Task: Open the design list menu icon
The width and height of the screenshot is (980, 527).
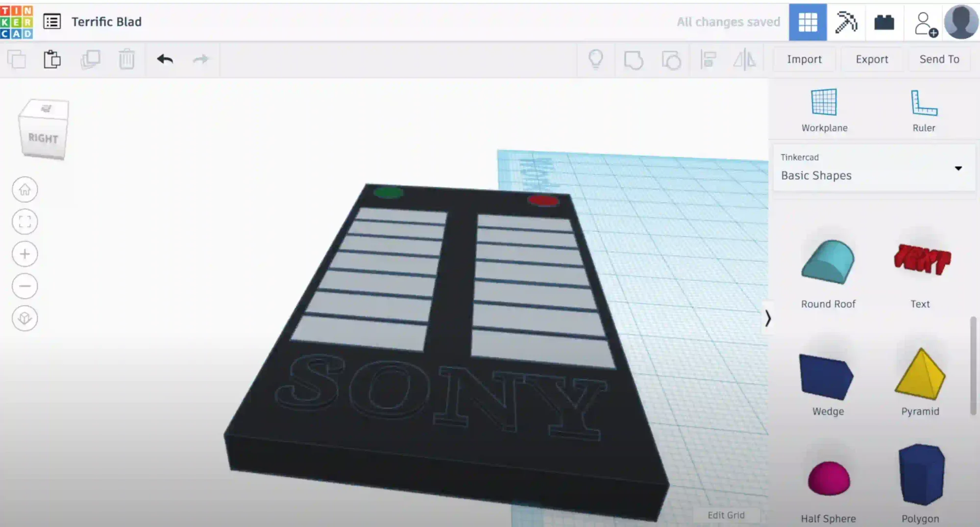Action: (52, 22)
